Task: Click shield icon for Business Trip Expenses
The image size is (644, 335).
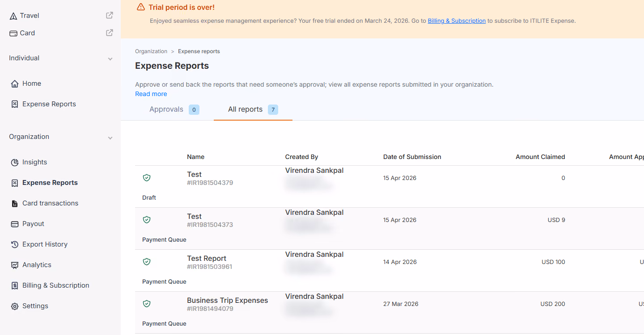Action: [x=147, y=304]
